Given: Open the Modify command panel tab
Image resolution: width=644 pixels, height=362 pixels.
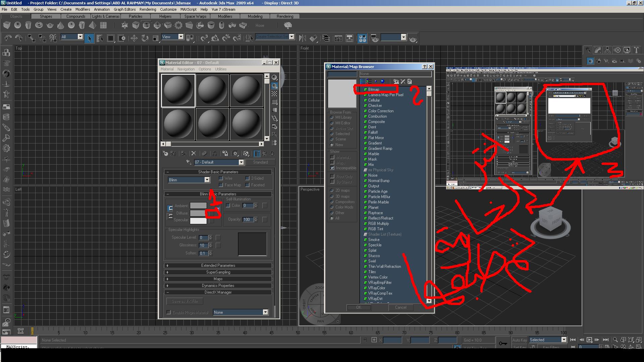Looking at the screenshot, I should point(598,50).
